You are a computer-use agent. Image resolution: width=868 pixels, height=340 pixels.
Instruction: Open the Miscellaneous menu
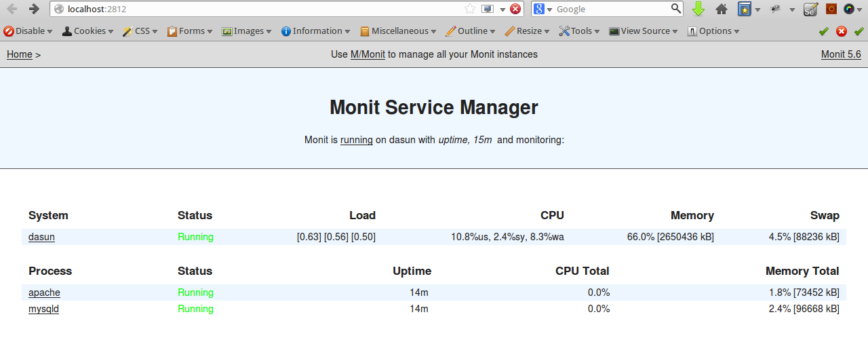point(398,31)
